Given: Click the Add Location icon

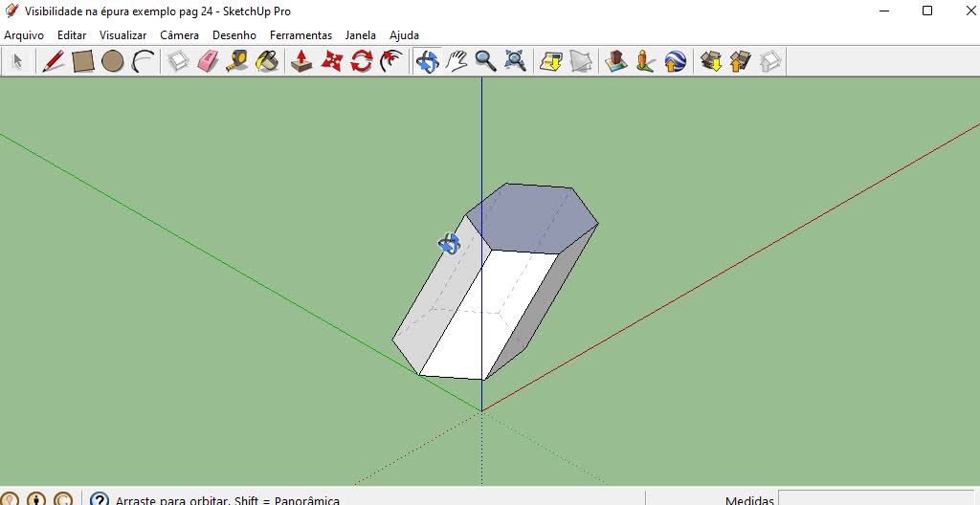Looking at the screenshot, I should click(550, 61).
